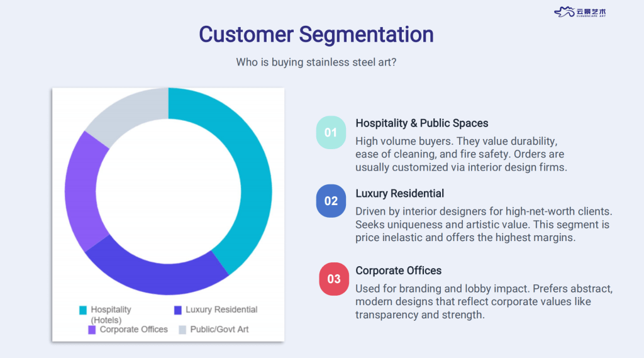Screen dimensions: 644x358
Task: Click the Customer Segmentation title
Action: [x=316, y=34]
